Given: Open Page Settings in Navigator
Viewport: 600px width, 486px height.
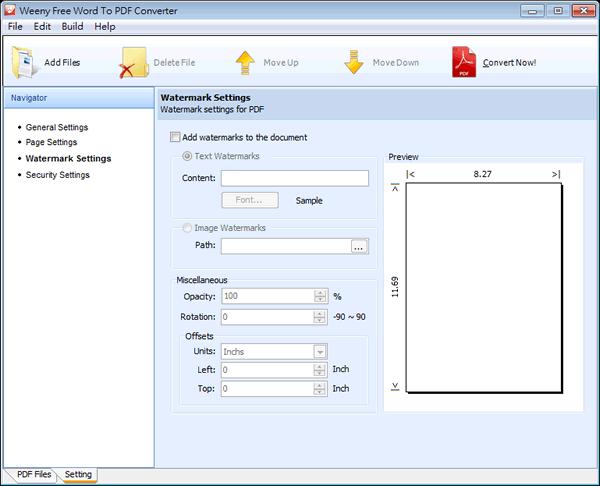Looking at the screenshot, I should tap(51, 142).
